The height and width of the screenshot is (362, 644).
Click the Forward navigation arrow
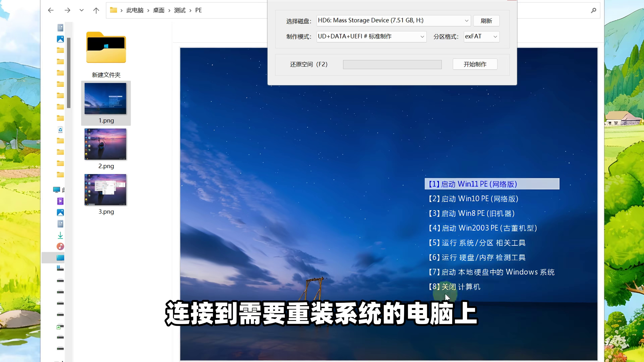[67, 10]
